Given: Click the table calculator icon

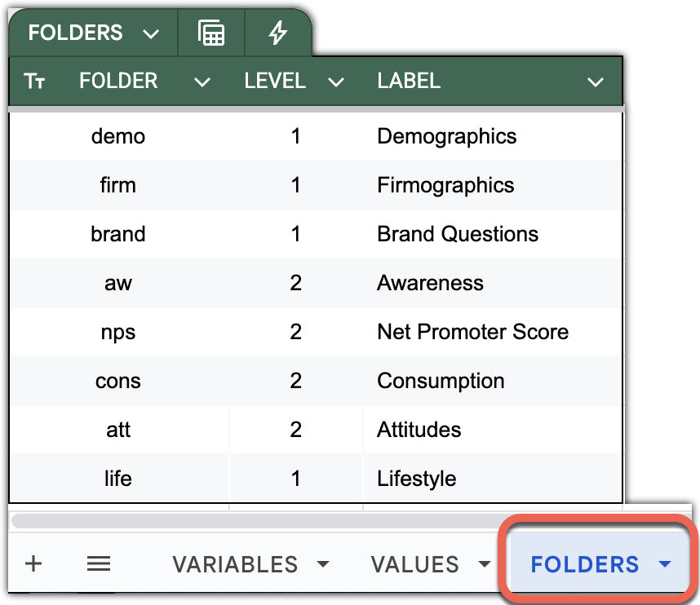Looking at the screenshot, I should pyautogui.click(x=211, y=33).
